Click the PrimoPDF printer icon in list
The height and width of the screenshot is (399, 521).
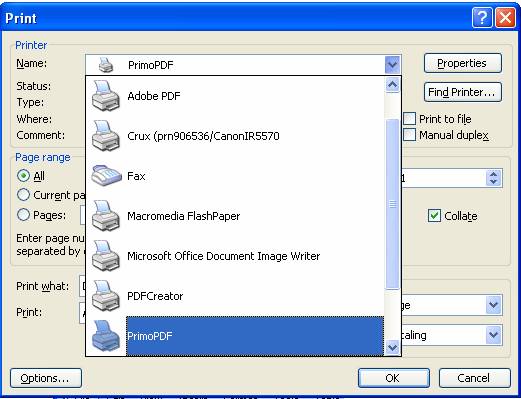(x=106, y=336)
